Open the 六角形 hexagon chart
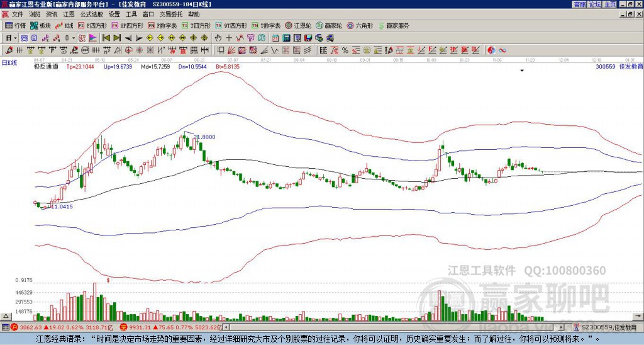644x345 pixels. [360, 25]
